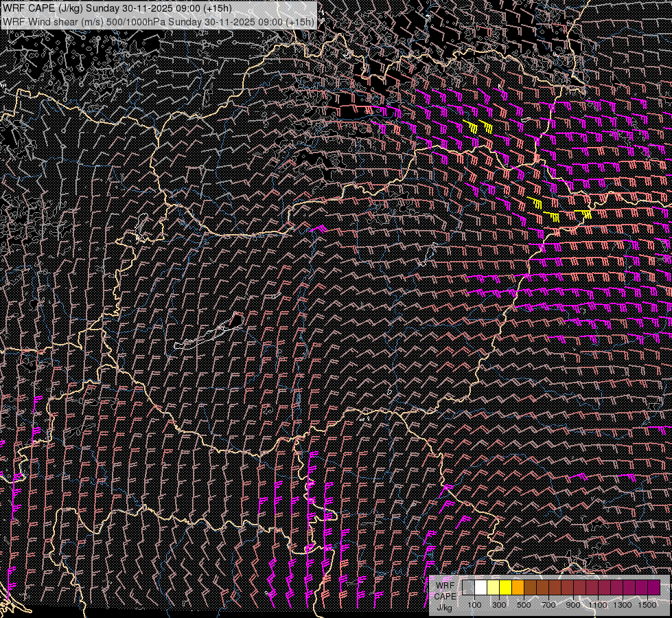Viewport: 672px width, 618px height.
Task: Click the 100 label under the legend
Action: pos(474,605)
